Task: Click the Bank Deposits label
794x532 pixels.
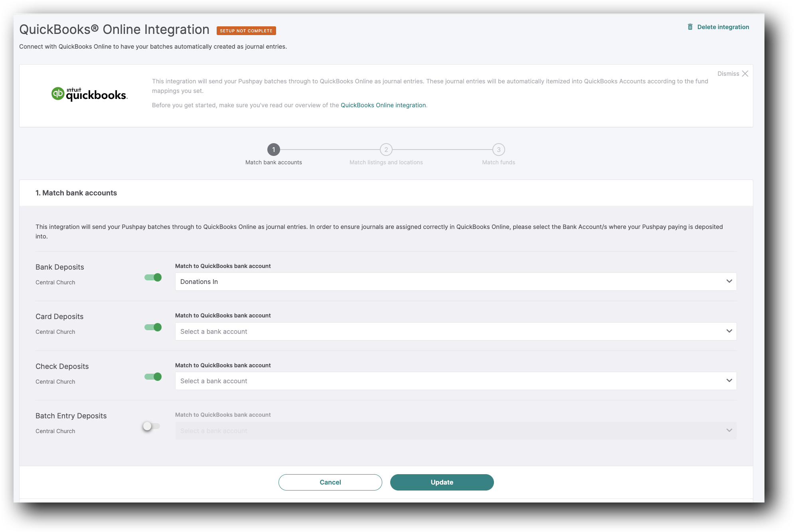Action: click(60, 267)
